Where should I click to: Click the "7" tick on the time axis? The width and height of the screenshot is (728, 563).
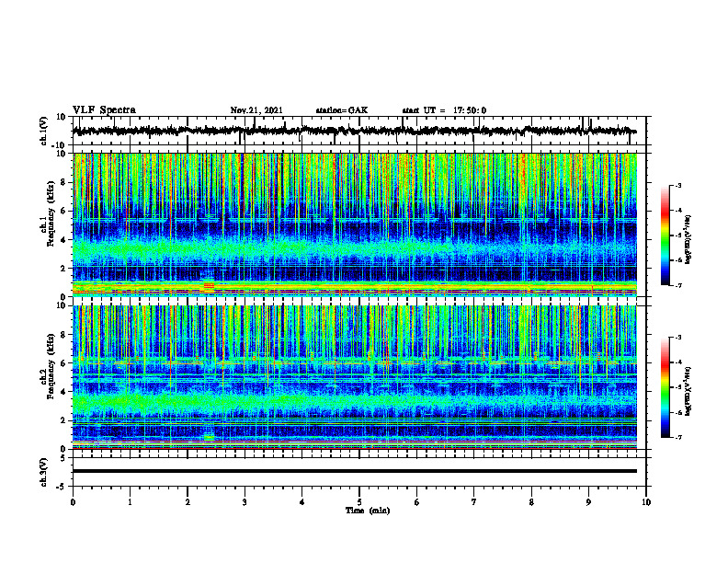point(474,502)
